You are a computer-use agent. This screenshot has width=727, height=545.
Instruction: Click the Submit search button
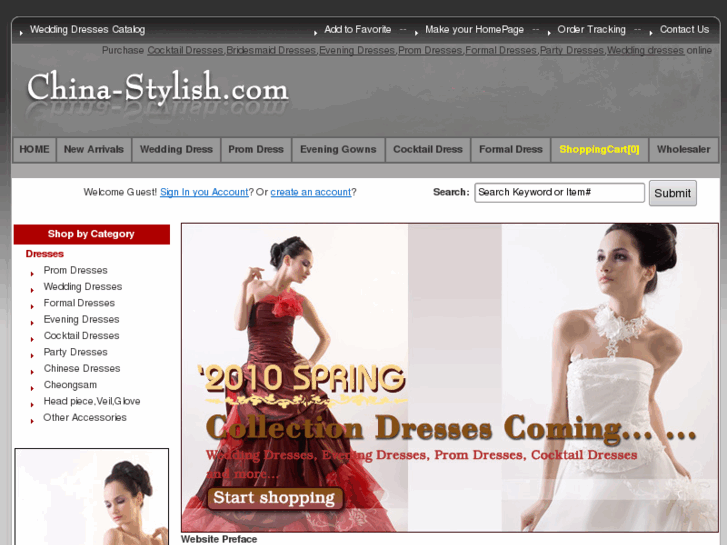point(672,193)
